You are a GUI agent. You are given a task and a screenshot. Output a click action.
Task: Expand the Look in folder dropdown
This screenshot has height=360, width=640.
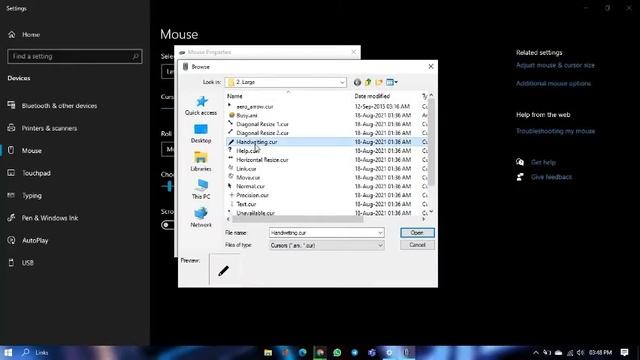point(342,82)
